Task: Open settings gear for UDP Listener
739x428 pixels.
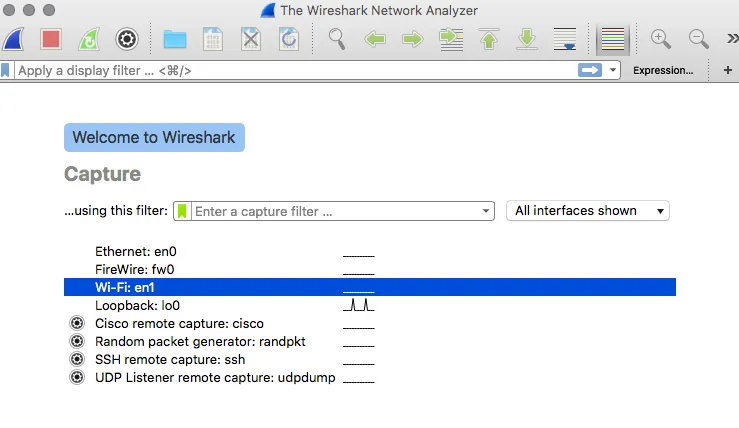Action: [x=77, y=377]
